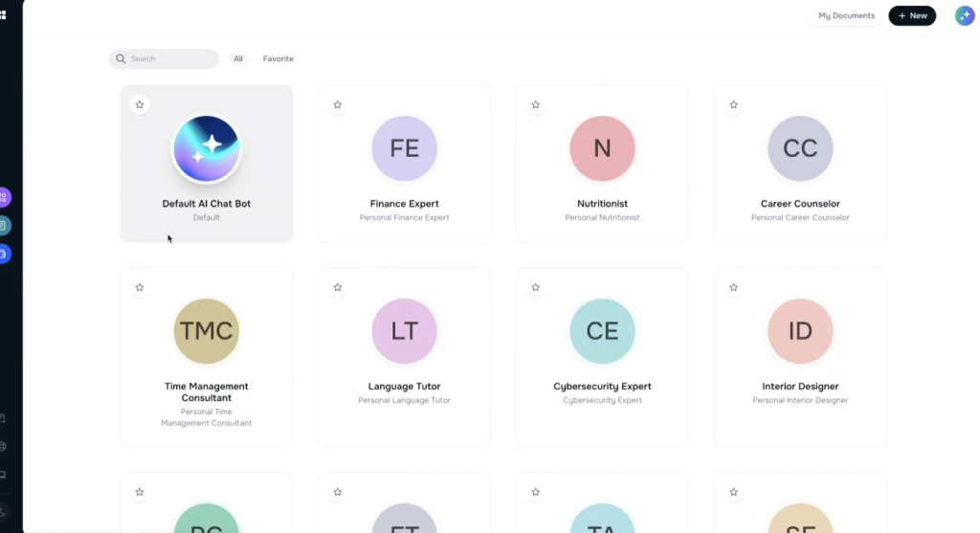Open the Nutritionist N avatar
The height and width of the screenshot is (533, 980).
coord(602,149)
